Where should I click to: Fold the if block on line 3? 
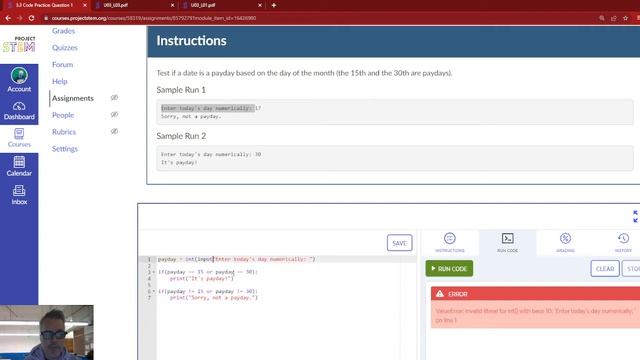point(154,272)
